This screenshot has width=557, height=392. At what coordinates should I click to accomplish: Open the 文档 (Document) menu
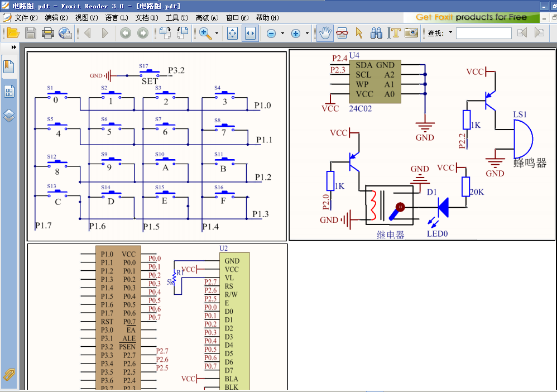coord(147,17)
